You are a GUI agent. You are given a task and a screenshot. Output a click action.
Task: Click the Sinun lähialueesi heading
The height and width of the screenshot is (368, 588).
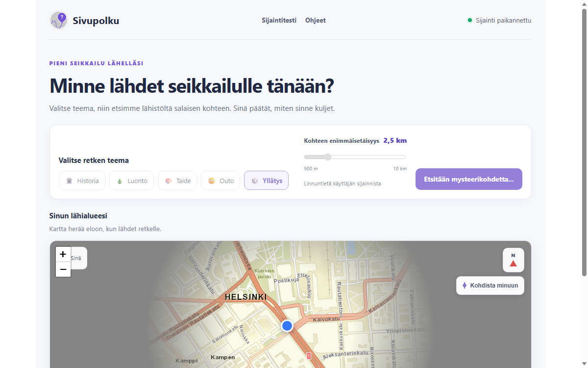pyautogui.click(x=78, y=216)
